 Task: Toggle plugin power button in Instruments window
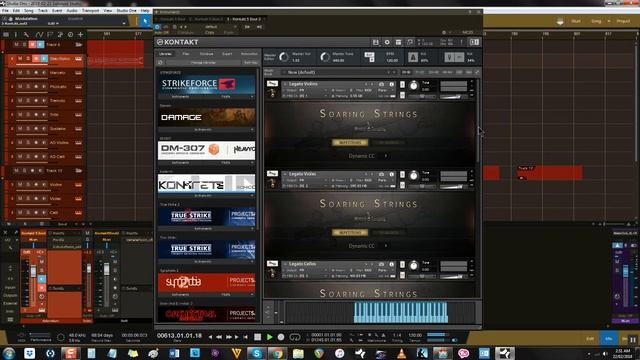pyautogui.click(x=158, y=27)
